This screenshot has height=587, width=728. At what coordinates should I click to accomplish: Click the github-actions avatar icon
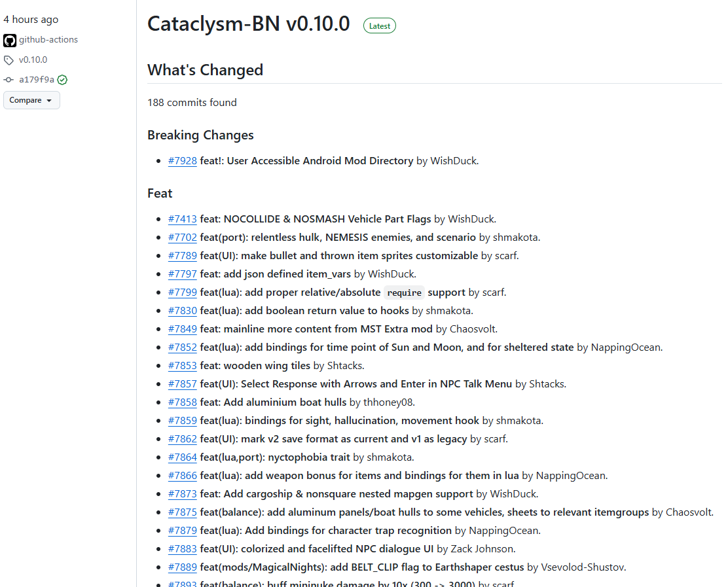click(x=10, y=41)
